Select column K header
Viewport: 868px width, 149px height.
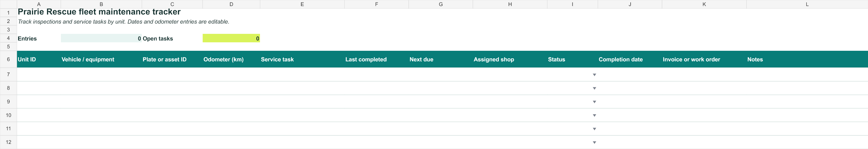pos(704,4)
